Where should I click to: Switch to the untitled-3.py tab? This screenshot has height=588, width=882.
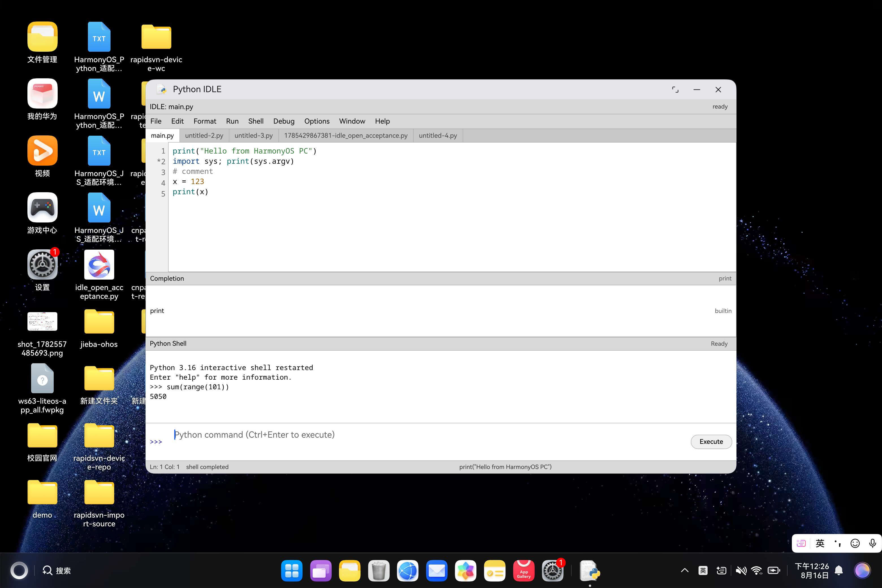(254, 135)
